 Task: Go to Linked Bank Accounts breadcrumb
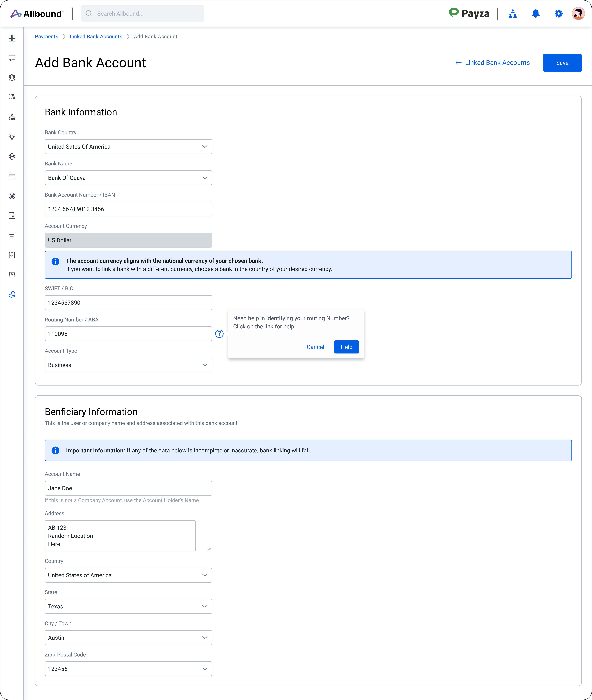(x=96, y=37)
